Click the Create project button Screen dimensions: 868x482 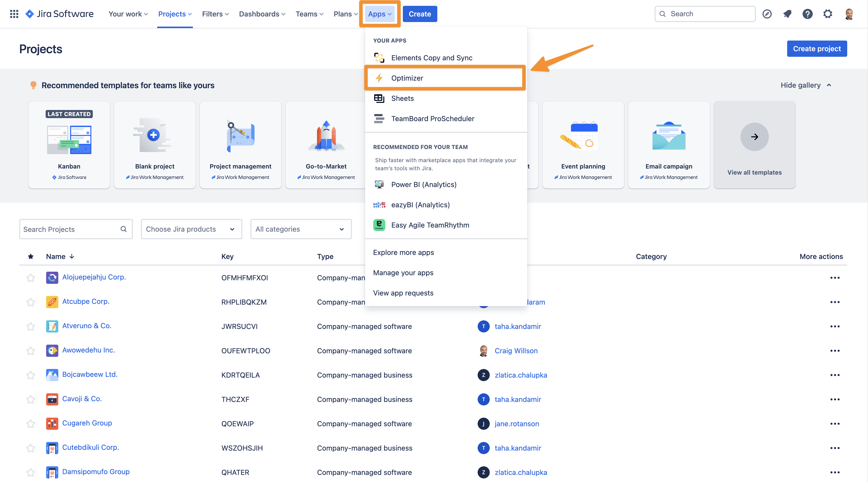pos(817,48)
